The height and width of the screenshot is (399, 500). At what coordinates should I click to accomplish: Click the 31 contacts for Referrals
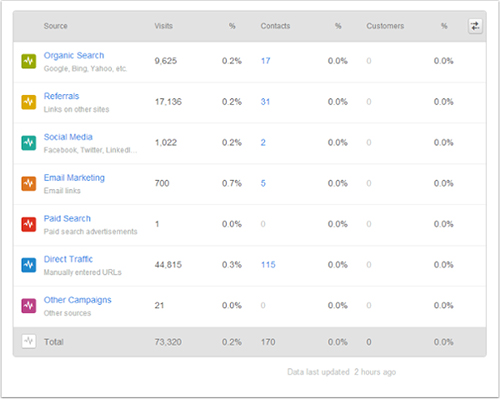pos(265,102)
